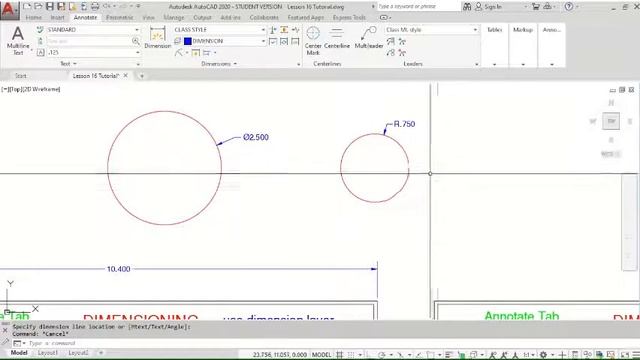Click the text style icon beside STANDARD
The image size is (640, 360).
(40, 30)
